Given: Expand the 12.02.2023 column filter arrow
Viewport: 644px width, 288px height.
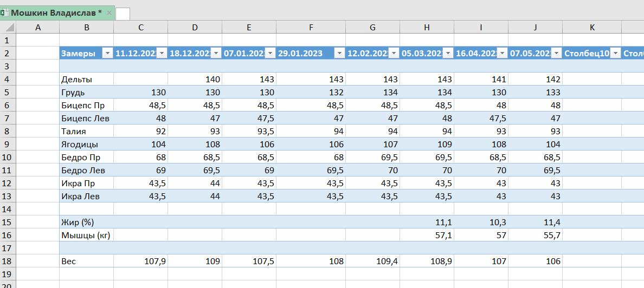Looking at the screenshot, I should [394, 53].
